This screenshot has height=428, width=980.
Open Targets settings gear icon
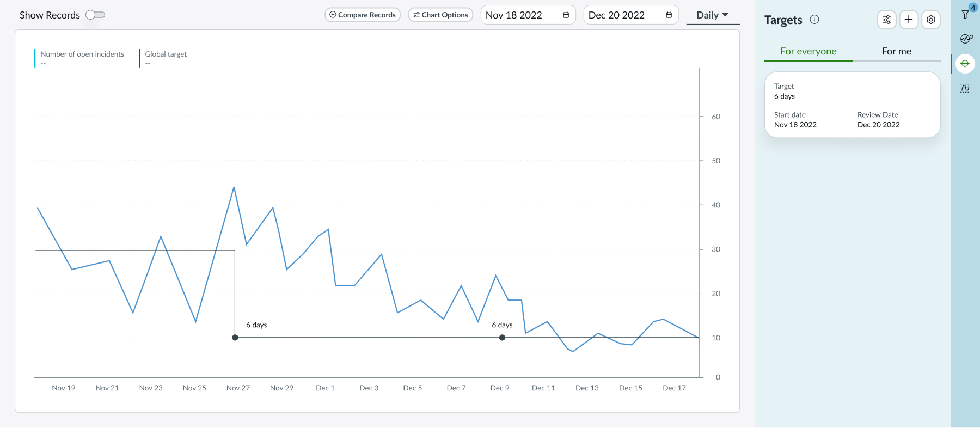931,20
